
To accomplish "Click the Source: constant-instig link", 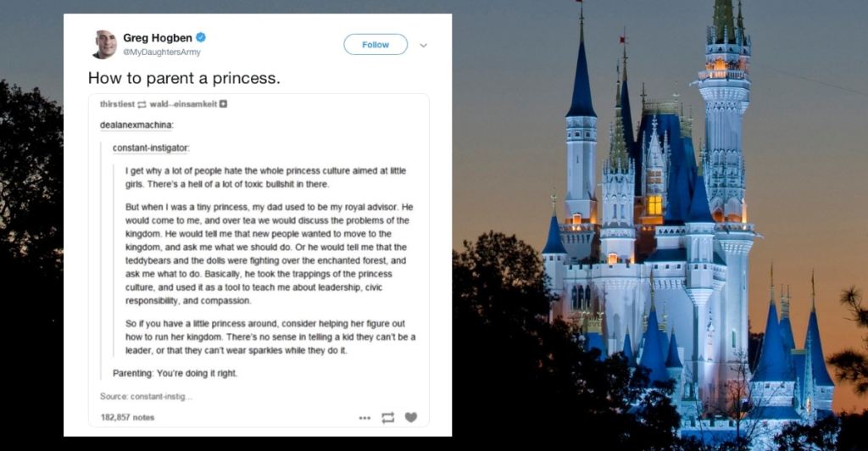I will click(146, 396).
